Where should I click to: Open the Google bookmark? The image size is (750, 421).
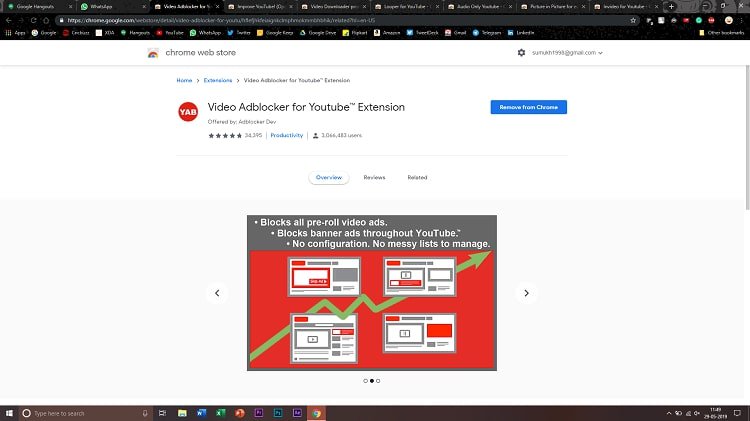(44, 33)
